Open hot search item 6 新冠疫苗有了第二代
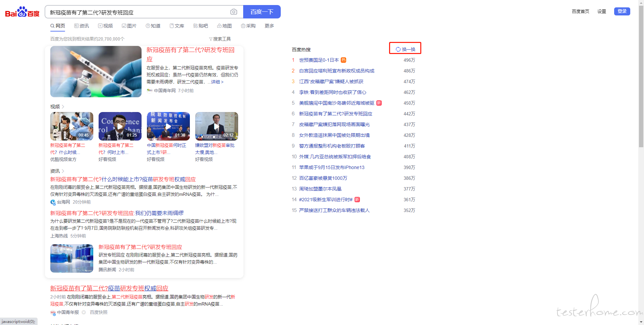 coord(336,114)
